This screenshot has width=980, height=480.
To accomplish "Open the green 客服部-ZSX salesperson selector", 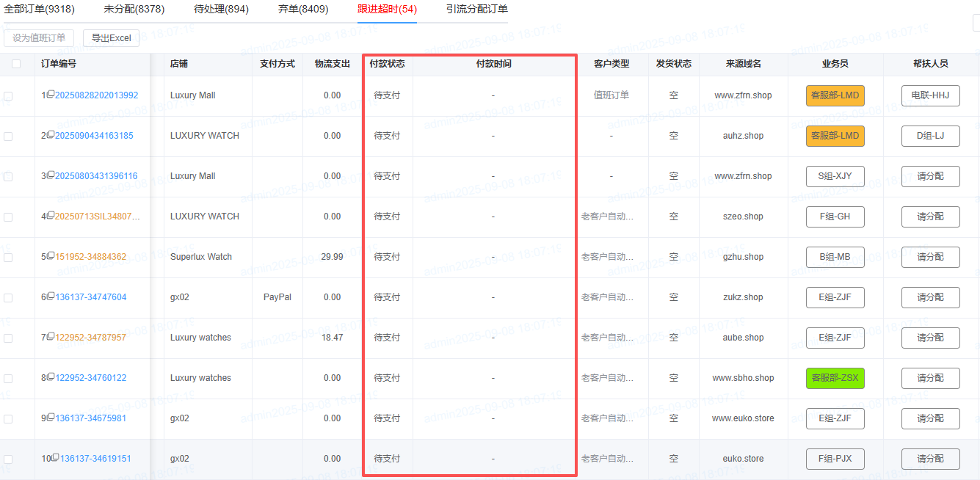I will pos(835,378).
